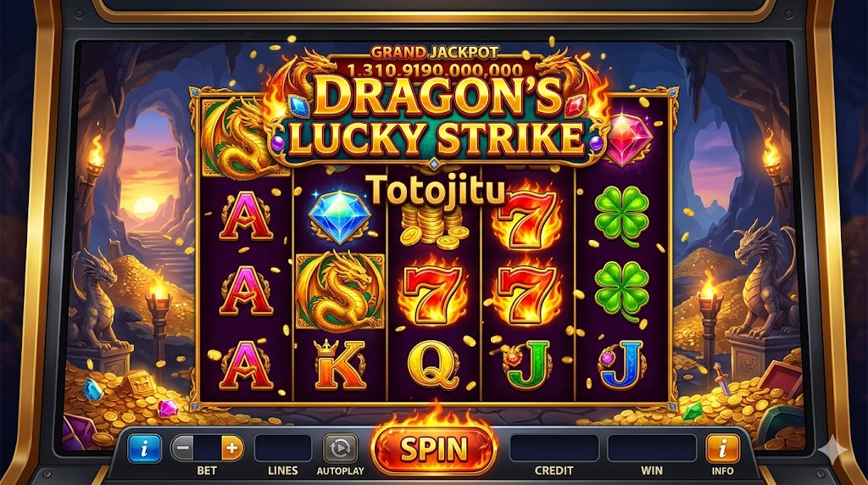The height and width of the screenshot is (485, 868).
Task: Click the Win display field
Action: 652,448
